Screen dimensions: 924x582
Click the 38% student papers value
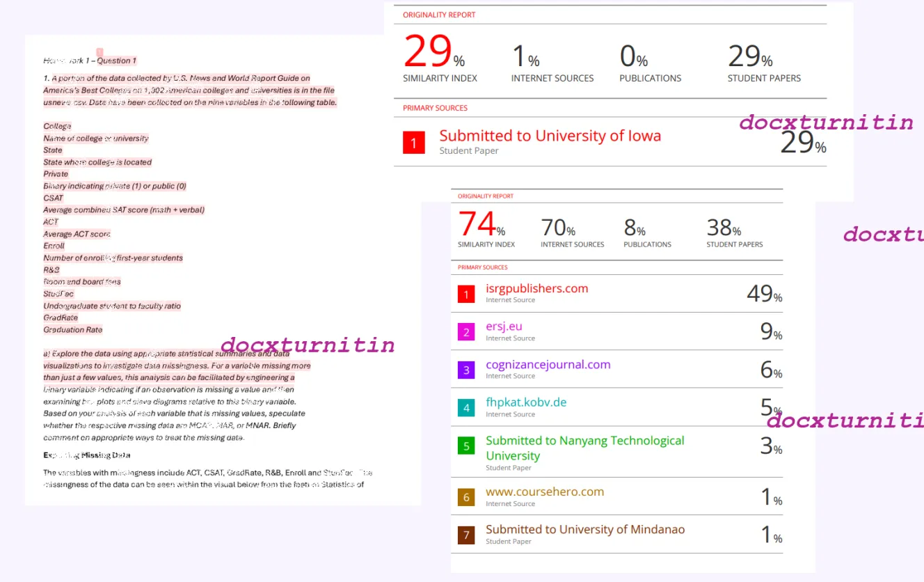tap(724, 228)
